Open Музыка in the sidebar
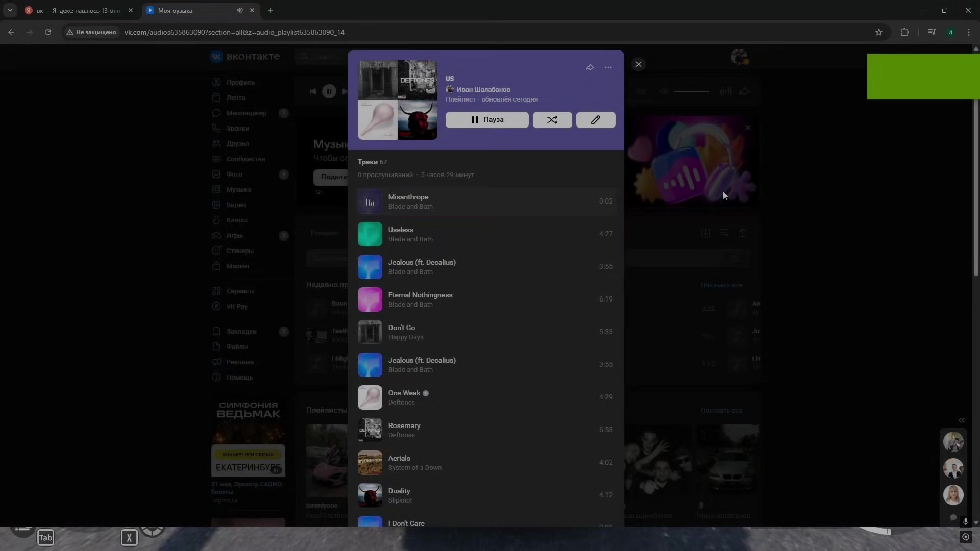This screenshot has height=551, width=980. (x=238, y=190)
